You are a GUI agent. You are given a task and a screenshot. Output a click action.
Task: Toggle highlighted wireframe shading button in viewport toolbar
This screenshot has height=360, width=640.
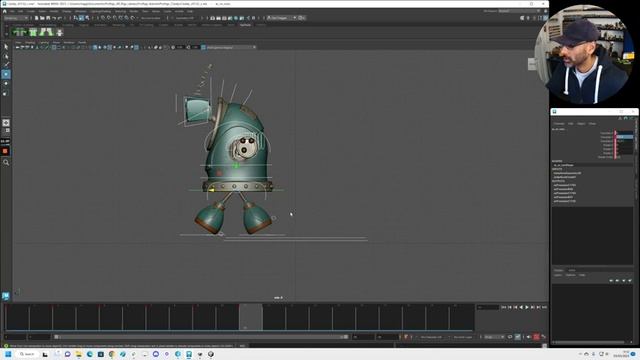click(95, 47)
